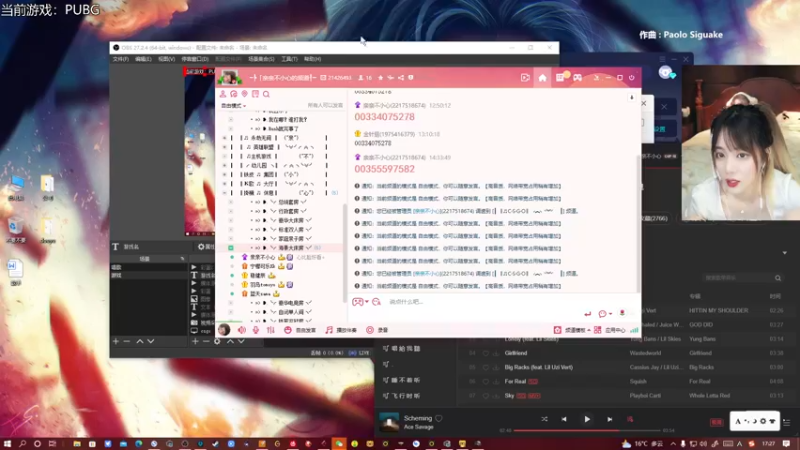Open the home icon in YY header
Screen dimensions: 800x450
pyautogui.click(x=542, y=78)
